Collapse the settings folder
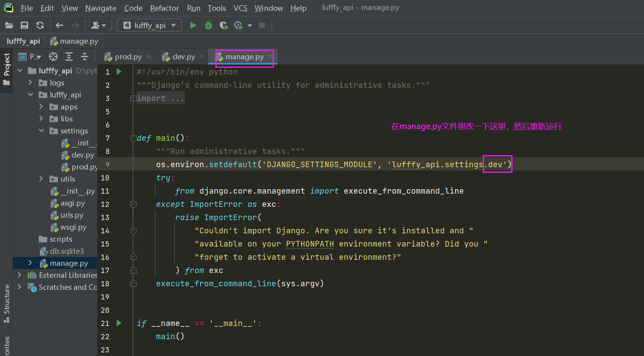 click(x=41, y=131)
